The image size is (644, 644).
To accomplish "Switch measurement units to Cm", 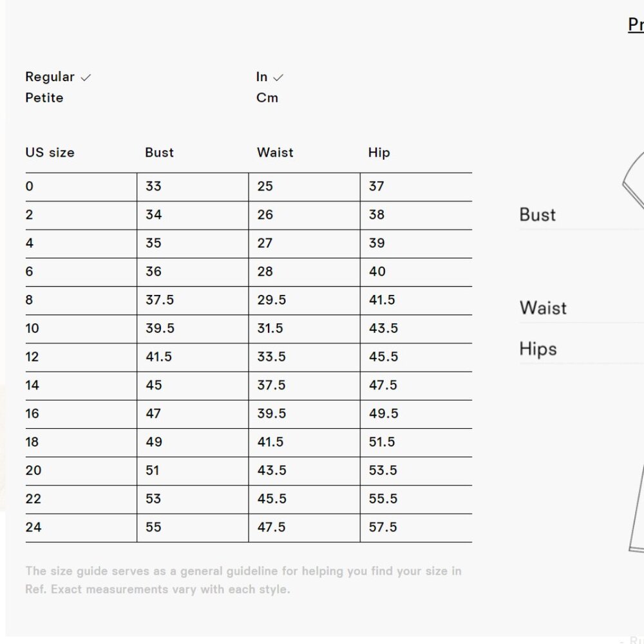I will point(269,98).
